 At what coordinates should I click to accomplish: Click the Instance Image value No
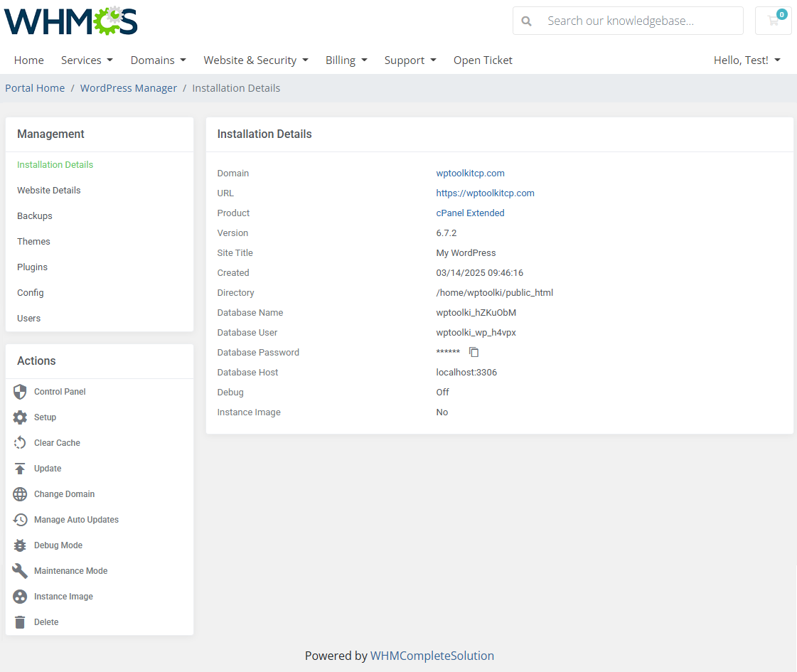[442, 412]
